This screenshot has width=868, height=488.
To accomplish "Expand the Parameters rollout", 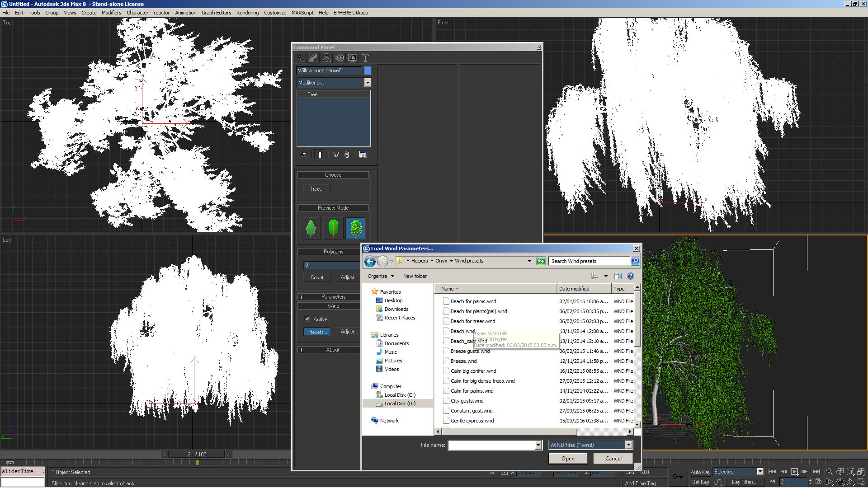I will (x=333, y=297).
